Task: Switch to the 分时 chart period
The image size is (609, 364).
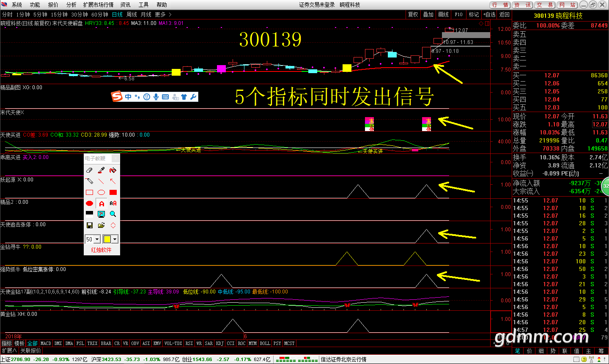Action: [x=7, y=14]
